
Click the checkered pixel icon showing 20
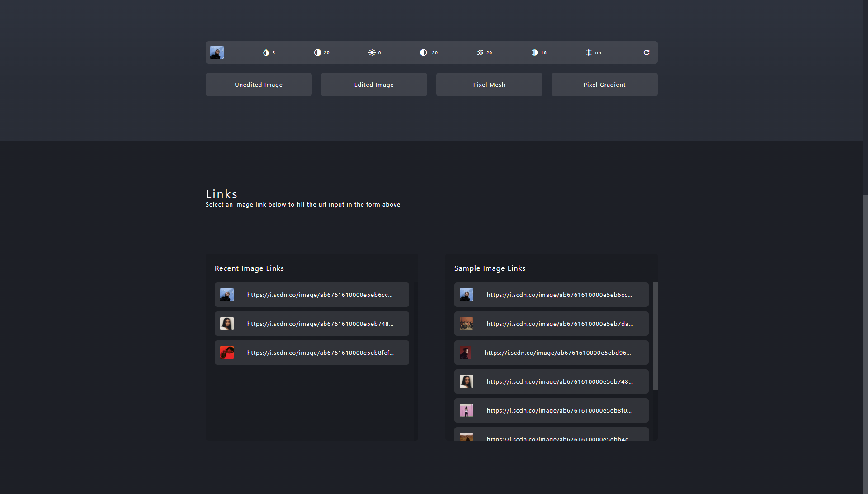(480, 52)
